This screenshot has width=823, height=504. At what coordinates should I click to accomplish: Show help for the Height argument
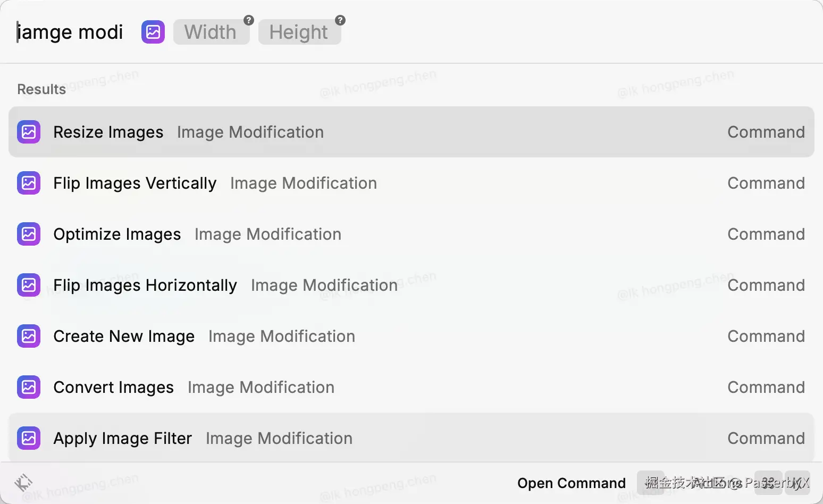click(x=340, y=20)
